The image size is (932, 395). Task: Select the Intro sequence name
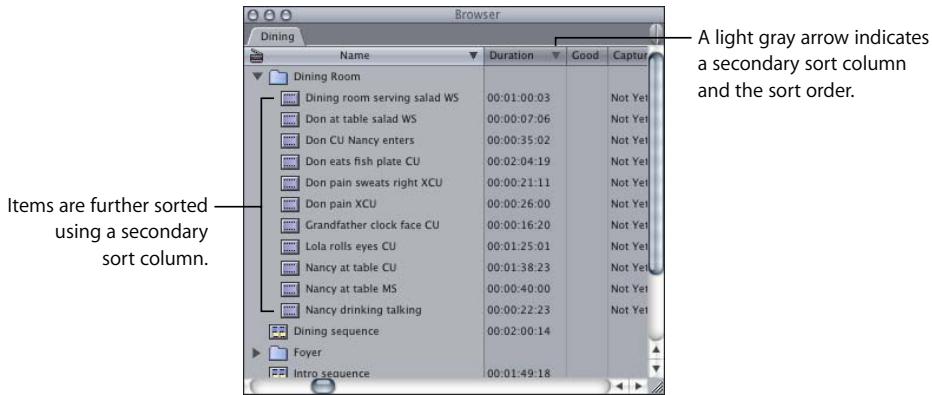point(331,374)
